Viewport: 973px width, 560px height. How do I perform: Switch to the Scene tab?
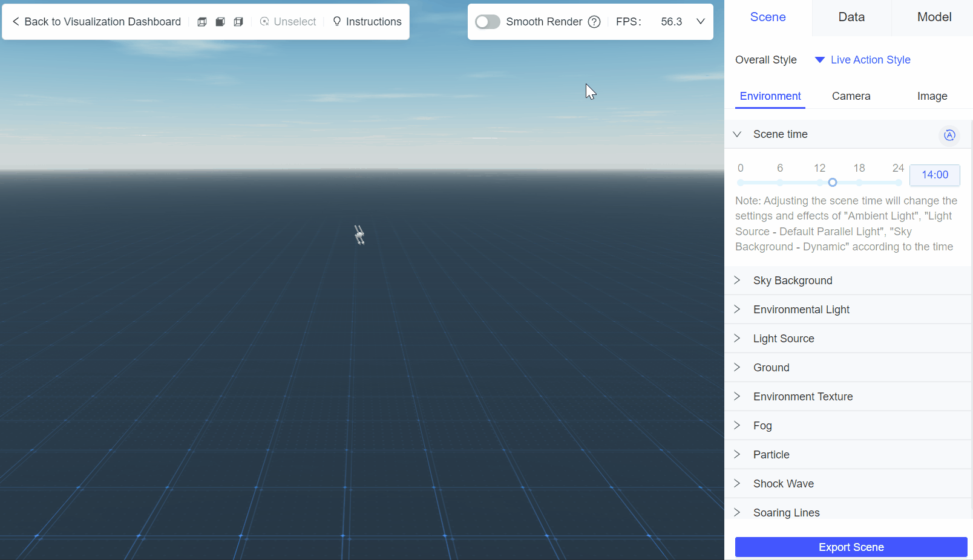(768, 18)
